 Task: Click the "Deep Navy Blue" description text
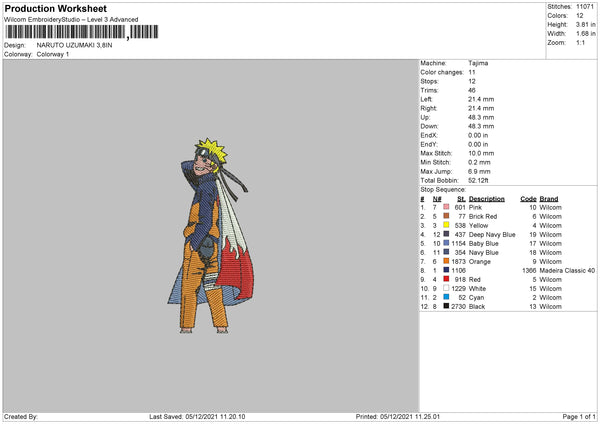click(492, 234)
